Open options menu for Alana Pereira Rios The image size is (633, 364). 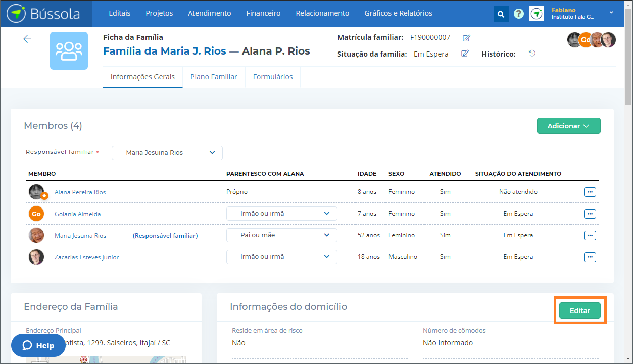pyautogui.click(x=590, y=192)
